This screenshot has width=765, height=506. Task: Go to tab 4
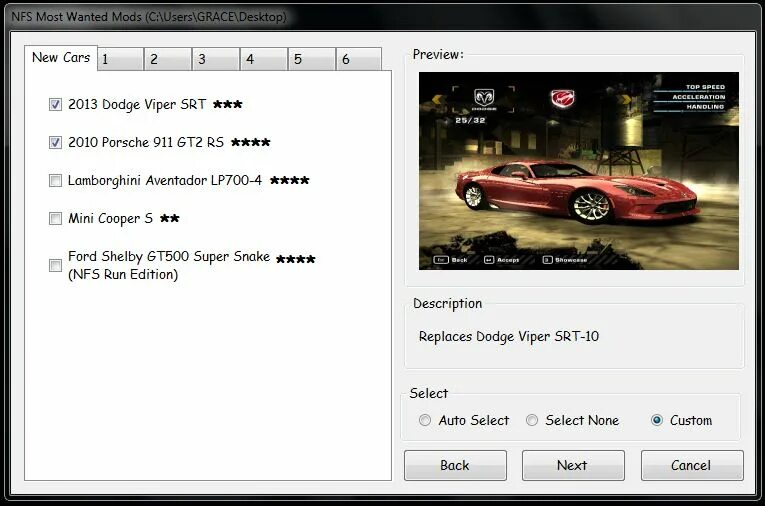(x=263, y=60)
